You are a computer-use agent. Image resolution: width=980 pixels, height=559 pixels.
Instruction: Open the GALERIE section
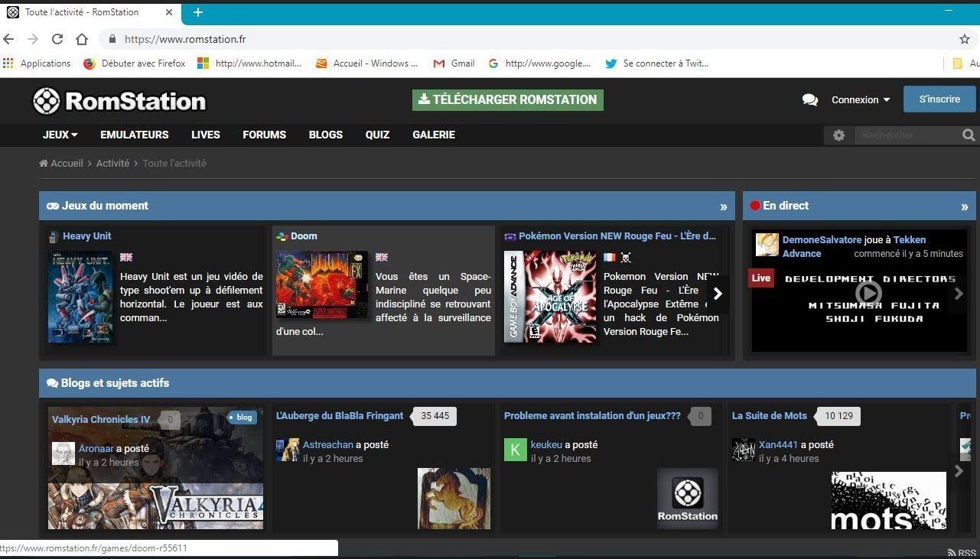click(x=434, y=135)
